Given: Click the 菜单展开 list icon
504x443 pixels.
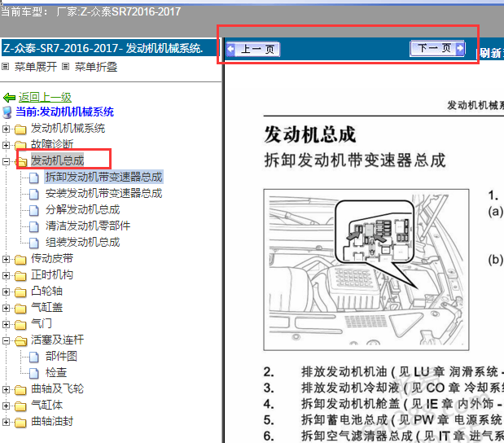Looking at the screenshot, I should (5, 67).
